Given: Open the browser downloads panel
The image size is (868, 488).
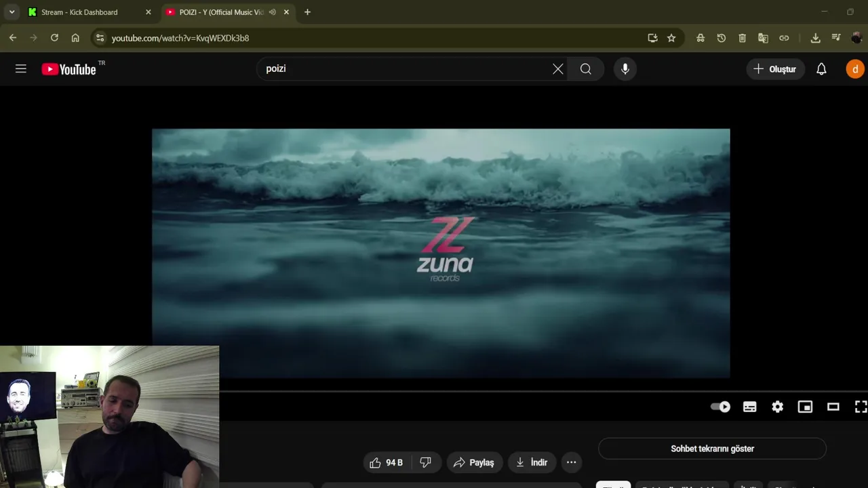Looking at the screenshot, I should [815, 38].
